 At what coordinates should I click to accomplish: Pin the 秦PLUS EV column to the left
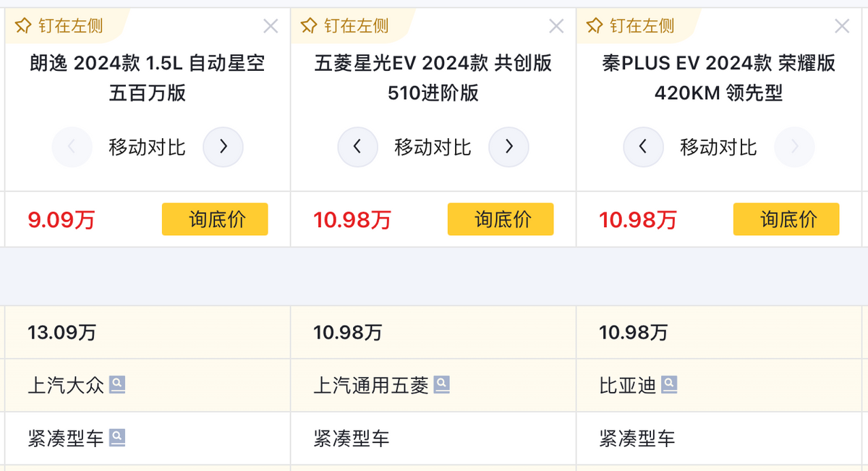click(x=631, y=26)
